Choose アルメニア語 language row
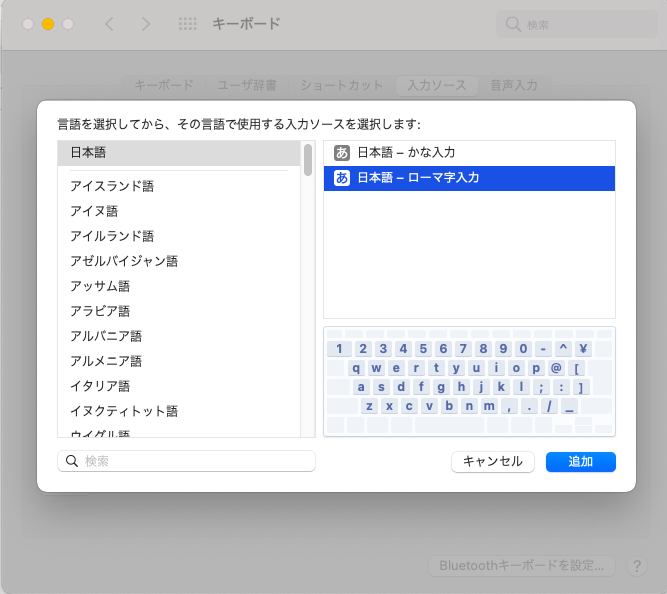 (179, 362)
